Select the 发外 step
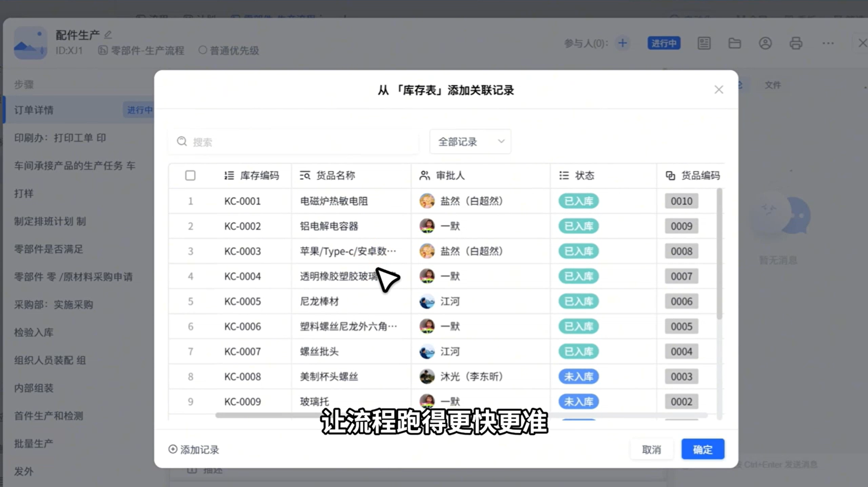Viewport: 868px width, 487px height. coord(24,471)
